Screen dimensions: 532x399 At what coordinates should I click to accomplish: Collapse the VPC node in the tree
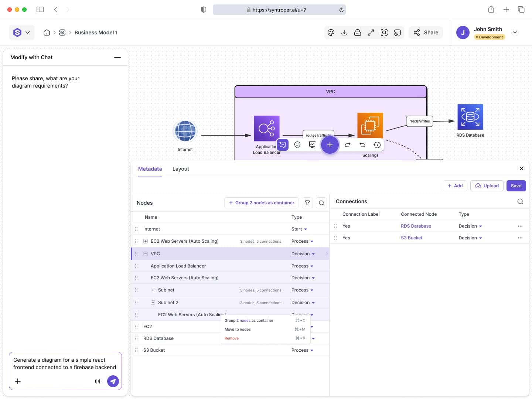pyautogui.click(x=146, y=254)
